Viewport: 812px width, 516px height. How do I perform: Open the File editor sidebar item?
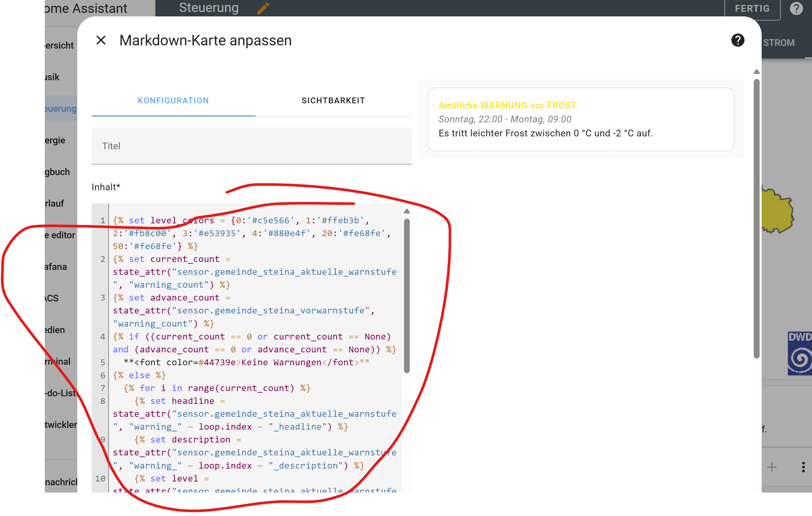[61, 235]
